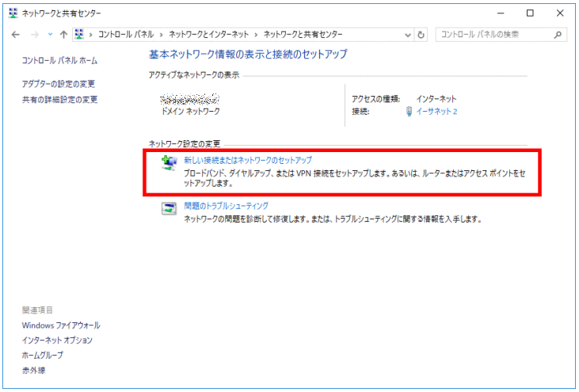Open Windows ファイアウォール related link

click(x=61, y=325)
